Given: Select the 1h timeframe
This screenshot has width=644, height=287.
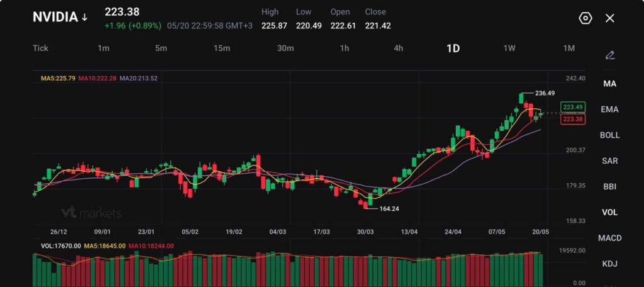Looking at the screenshot, I should click(344, 48).
